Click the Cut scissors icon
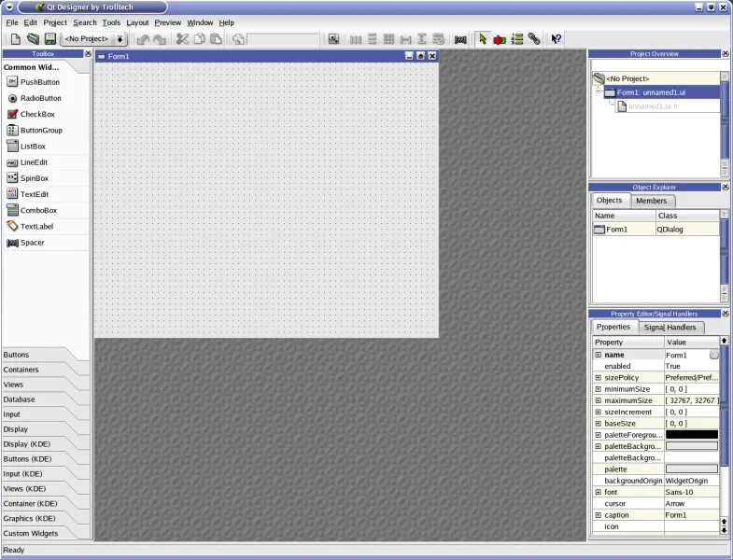 click(182, 39)
